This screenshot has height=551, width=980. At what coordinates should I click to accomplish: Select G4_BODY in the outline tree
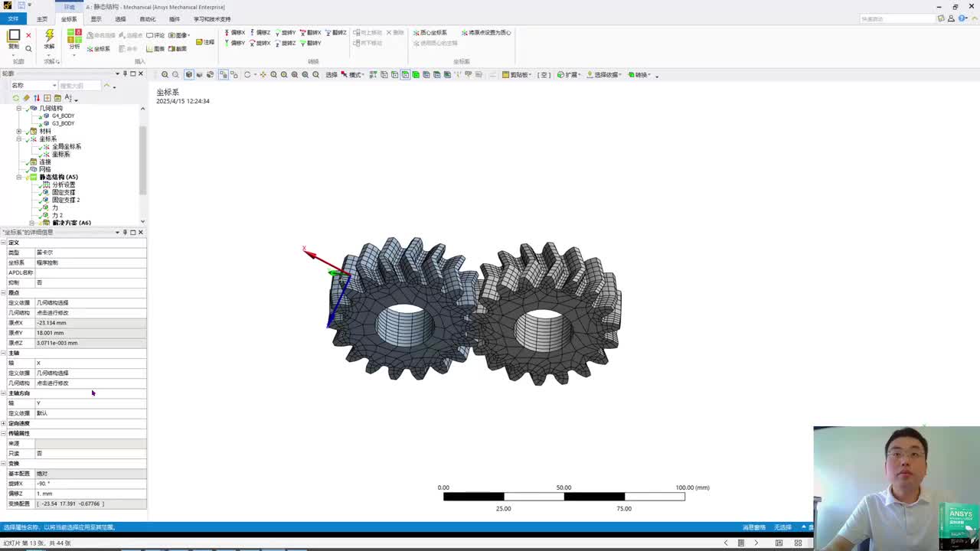[x=63, y=116]
